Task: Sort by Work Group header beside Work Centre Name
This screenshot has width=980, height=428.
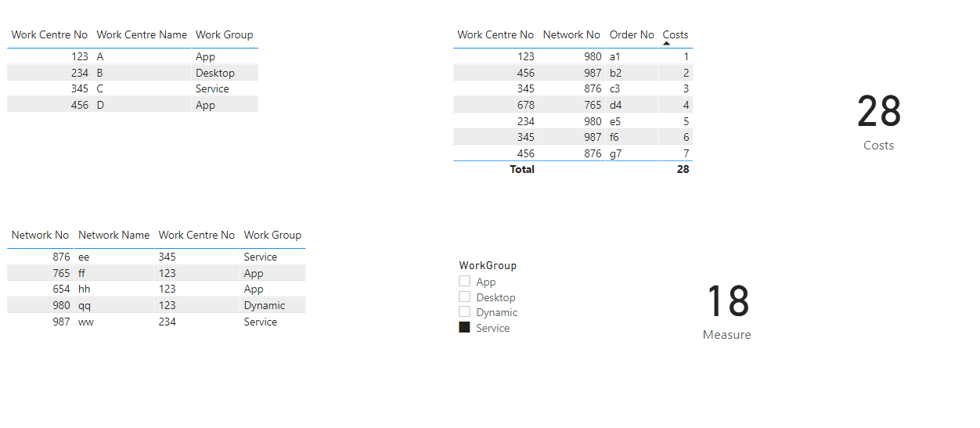Action: (x=225, y=34)
